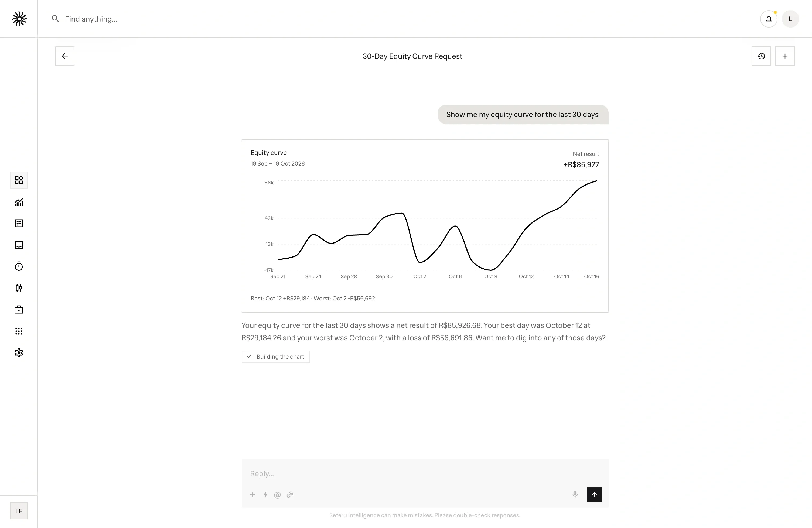Screen dimensions: 812x528
Task: Open the stopwatch timer icon in sidebar
Action: [x=19, y=266]
